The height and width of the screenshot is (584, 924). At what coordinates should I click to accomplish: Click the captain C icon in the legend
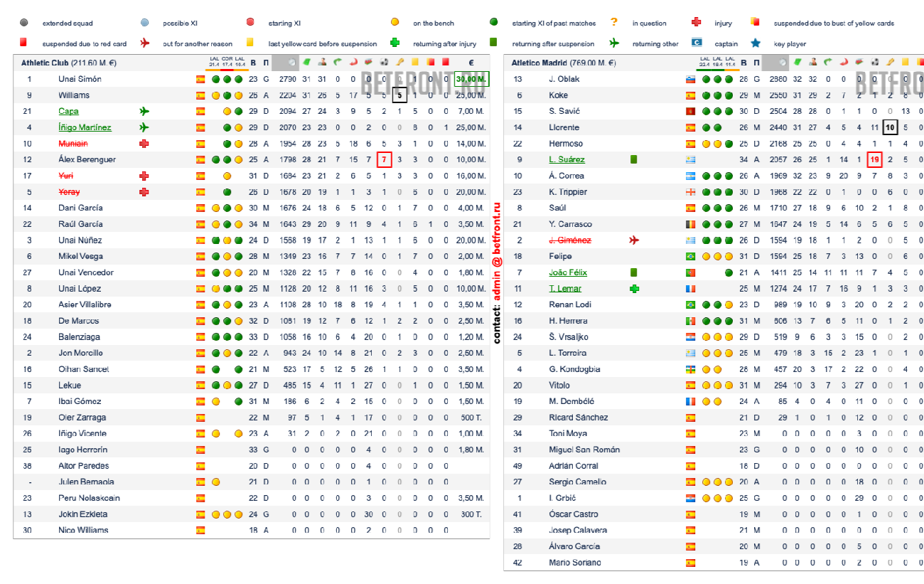pos(698,43)
